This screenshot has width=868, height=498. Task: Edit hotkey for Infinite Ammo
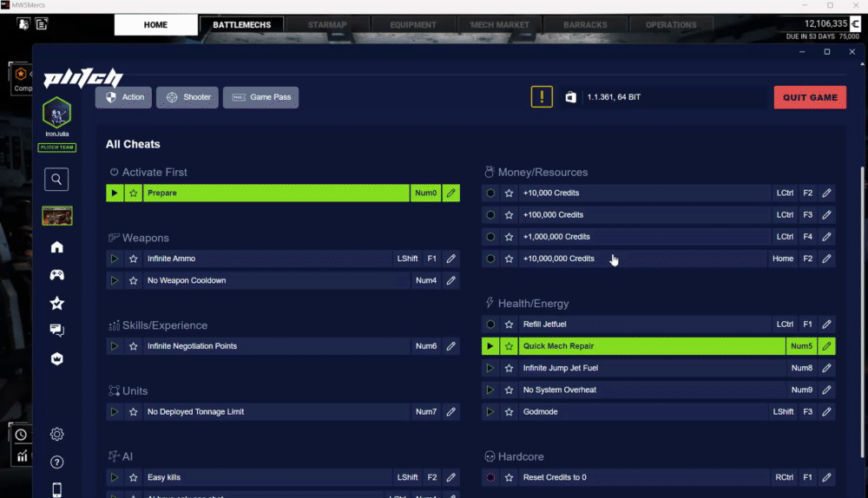(x=451, y=259)
